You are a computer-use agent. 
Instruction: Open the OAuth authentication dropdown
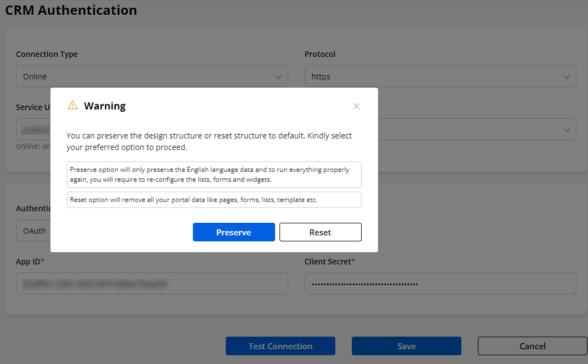pos(33,231)
